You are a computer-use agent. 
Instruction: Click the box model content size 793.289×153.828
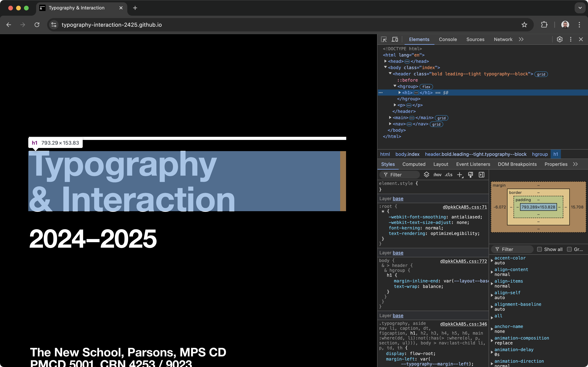538,207
